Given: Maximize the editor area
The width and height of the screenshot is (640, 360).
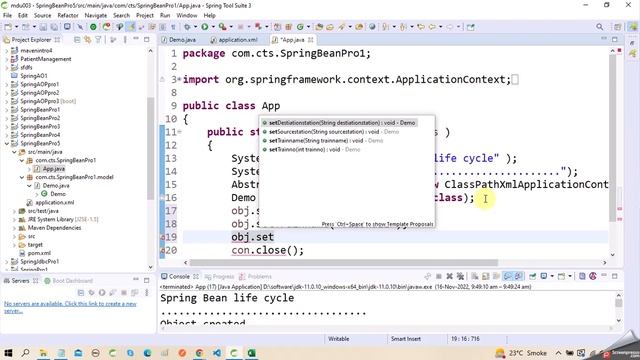Looking at the screenshot, I should [615, 40].
